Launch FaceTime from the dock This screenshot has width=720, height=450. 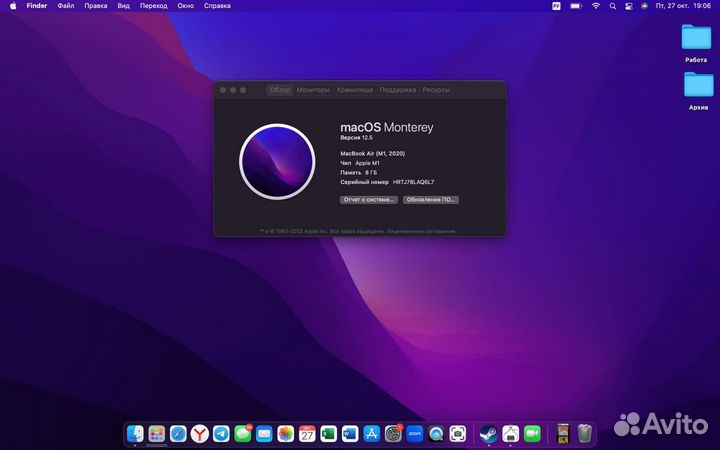(x=532, y=433)
